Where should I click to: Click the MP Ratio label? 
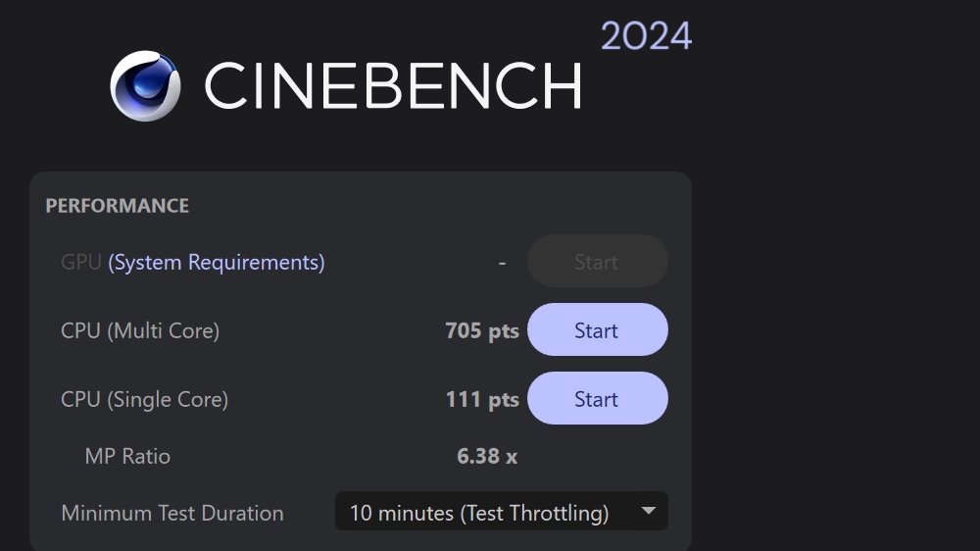[x=127, y=456]
